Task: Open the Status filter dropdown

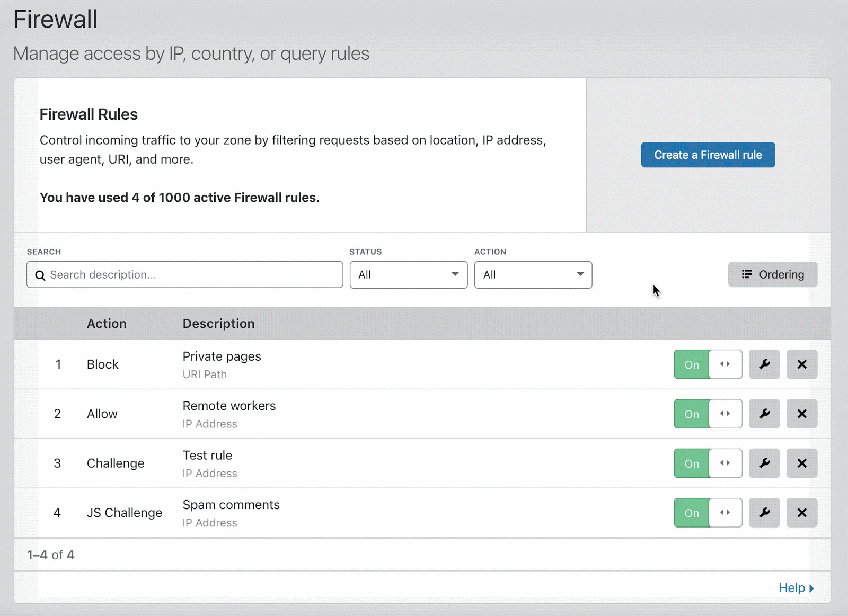Action: point(408,274)
